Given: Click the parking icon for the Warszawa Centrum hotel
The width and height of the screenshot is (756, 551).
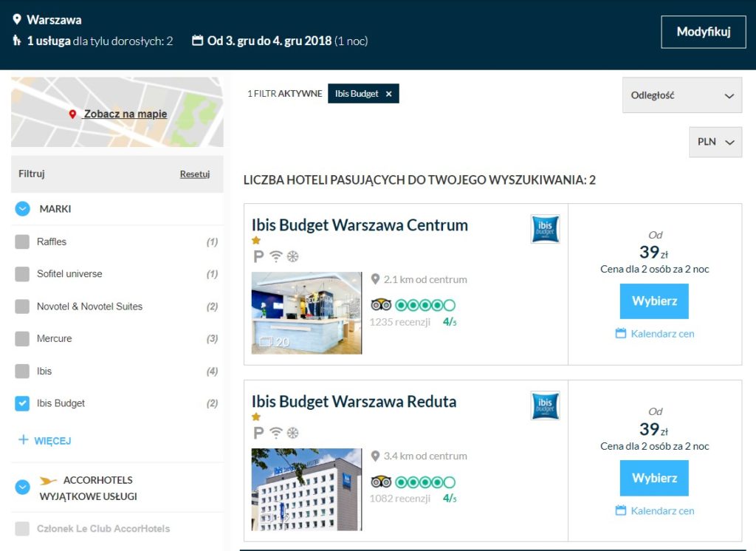Looking at the screenshot, I should coord(258,257).
